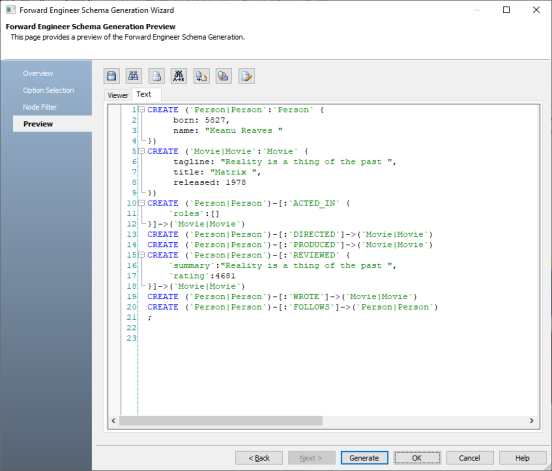Image resolution: width=552 pixels, height=471 pixels.
Task: Click the horizontal scrollbar right arrow
Action: 532,421
